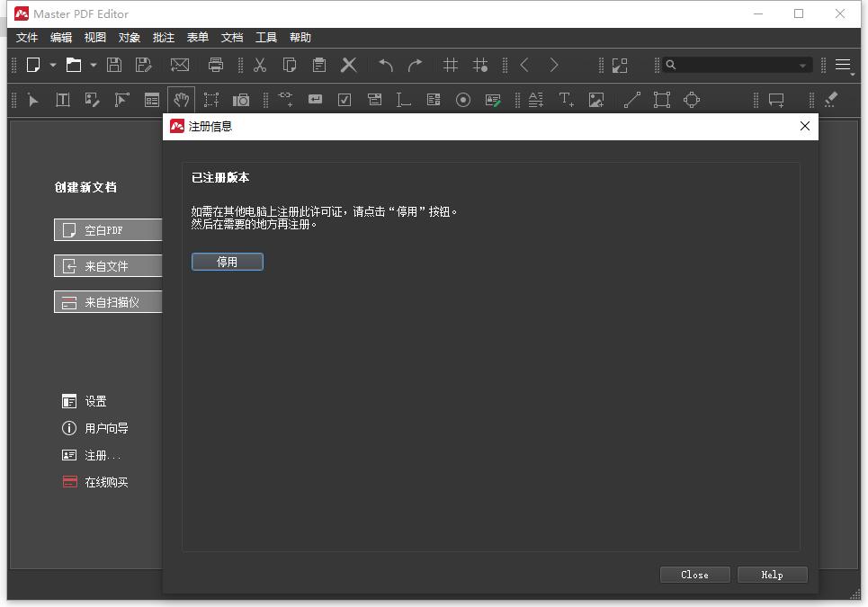Open the 工具 menu

click(x=266, y=37)
